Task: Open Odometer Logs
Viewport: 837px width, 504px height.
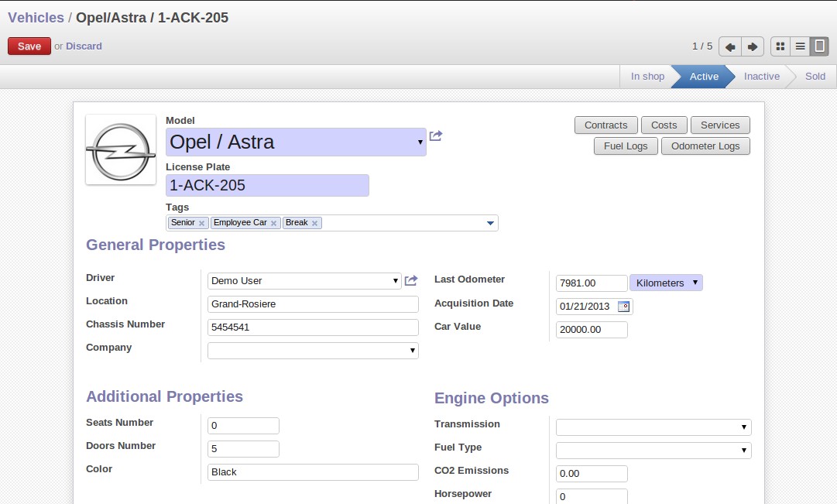Action: pyautogui.click(x=705, y=146)
